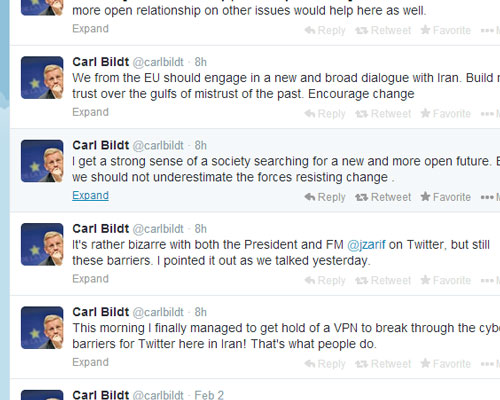Image resolution: width=500 pixels, height=400 pixels.
Task: Open More options on the forces resisting change tweet
Action: [490, 197]
